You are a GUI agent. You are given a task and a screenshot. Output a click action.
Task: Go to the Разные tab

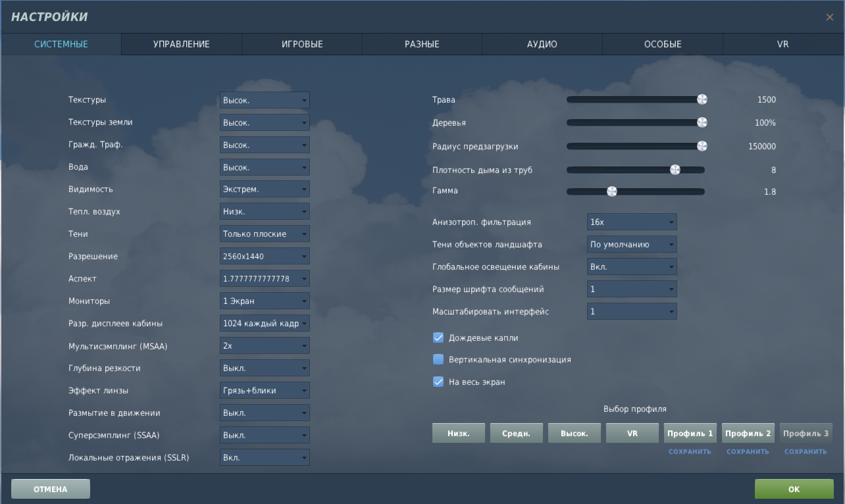point(422,44)
